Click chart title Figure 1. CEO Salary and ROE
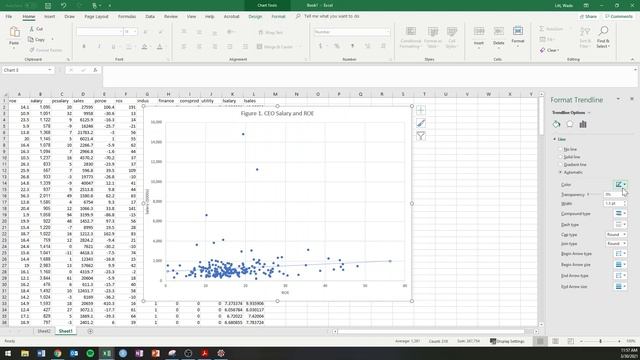The image size is (640, 360). click(277, 113)
